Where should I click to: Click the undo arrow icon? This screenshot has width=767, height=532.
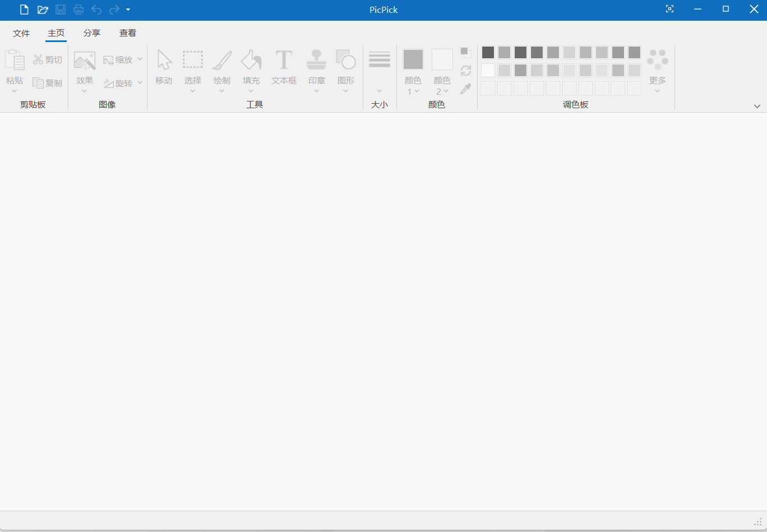point(96,10)
